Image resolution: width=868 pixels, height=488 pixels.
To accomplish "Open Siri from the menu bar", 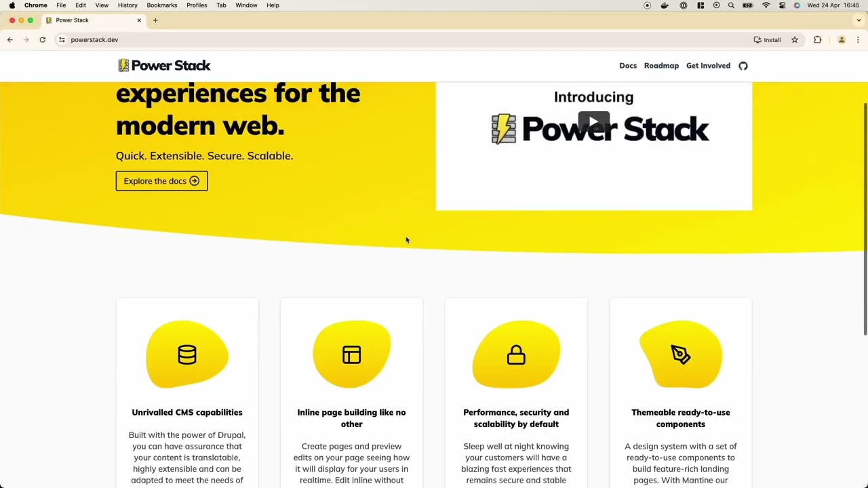I will pos(797,5).
